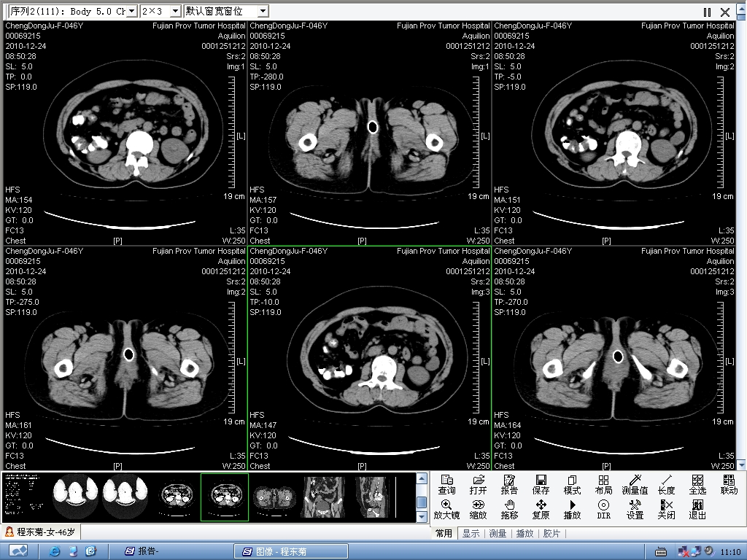
Task: Switch to the 测量 tab
Action: 498,533
